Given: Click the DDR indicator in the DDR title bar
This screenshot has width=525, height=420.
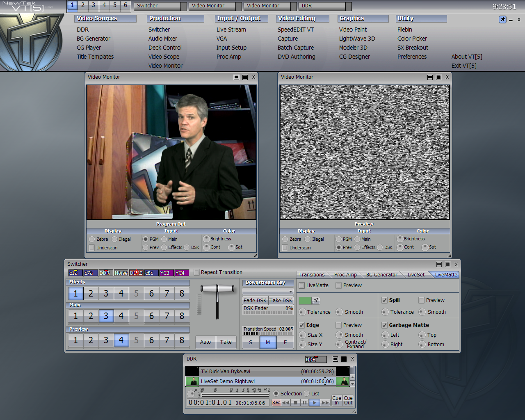Looking at the screenshot, I should pos(315,359).
